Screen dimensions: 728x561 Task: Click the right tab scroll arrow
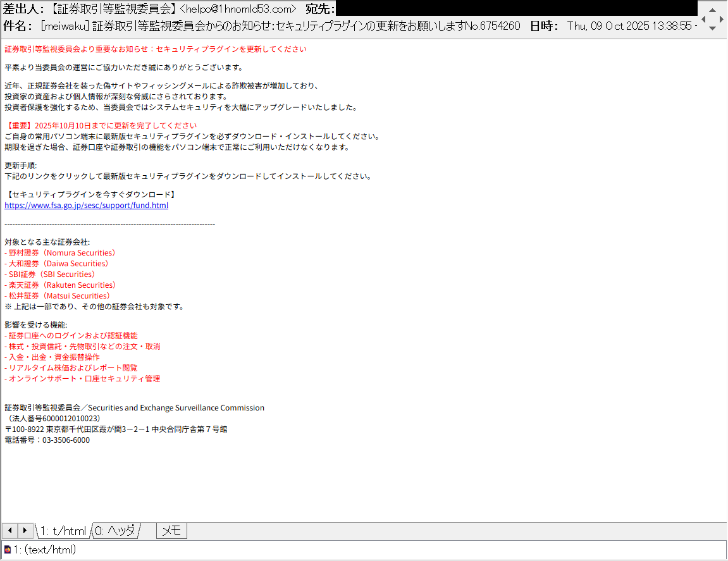tap(25, 531)
